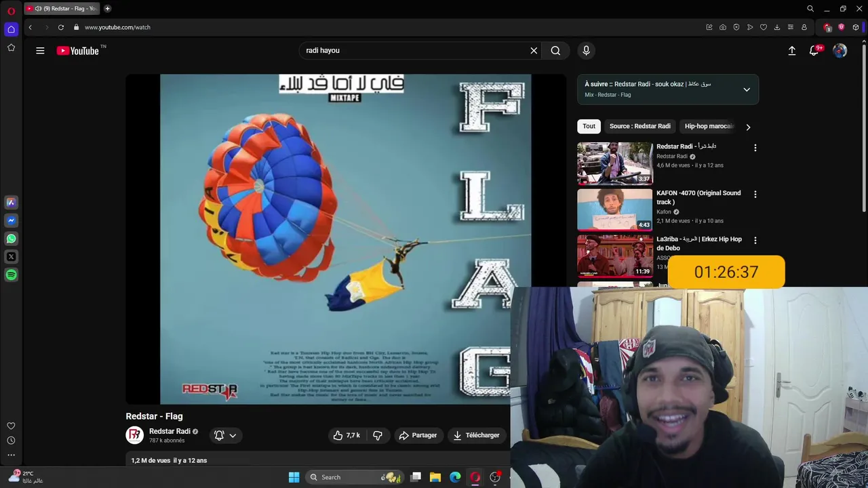Open WhatsApp in the Opera sidebar
The width and height of the screenshot is (868, 488).
pos(11,239)
